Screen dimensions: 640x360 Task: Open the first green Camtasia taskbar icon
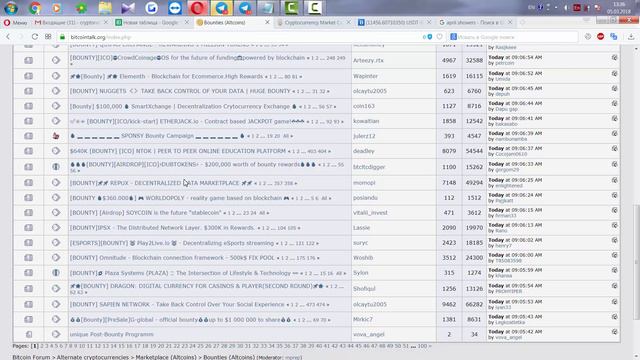[291, 8]
